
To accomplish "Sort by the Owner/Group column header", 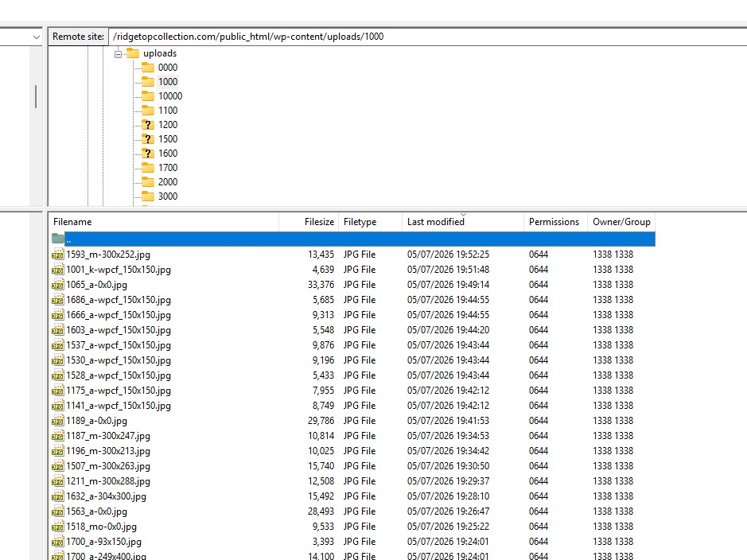I will [621, 222].
